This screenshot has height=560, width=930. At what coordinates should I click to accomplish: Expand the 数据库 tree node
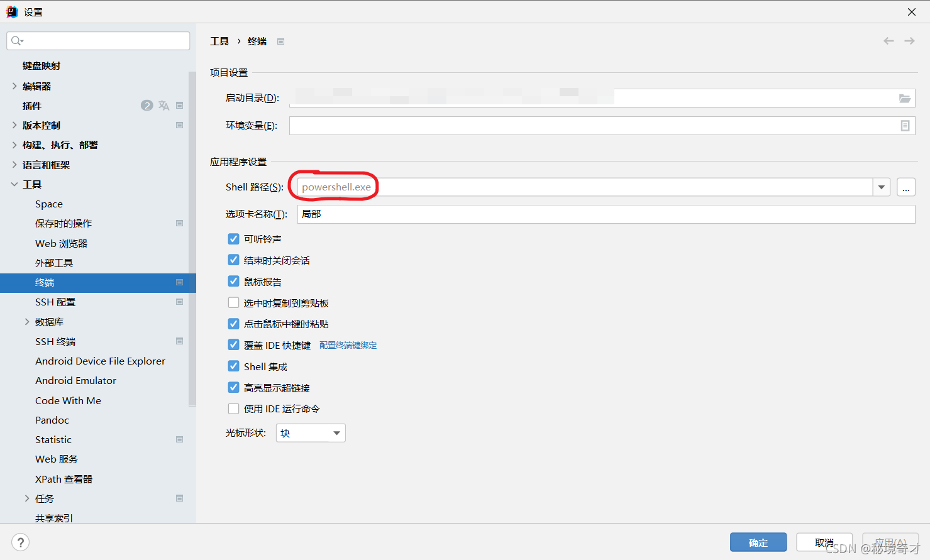[x=27, y=322]
